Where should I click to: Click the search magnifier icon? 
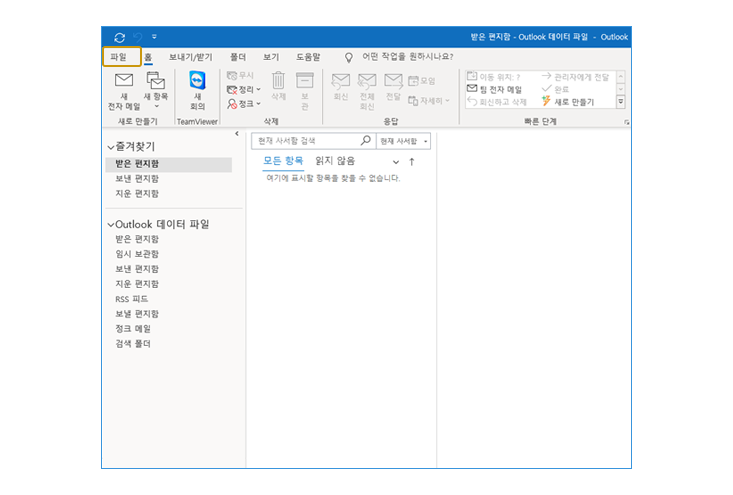(x=365, y=141)
